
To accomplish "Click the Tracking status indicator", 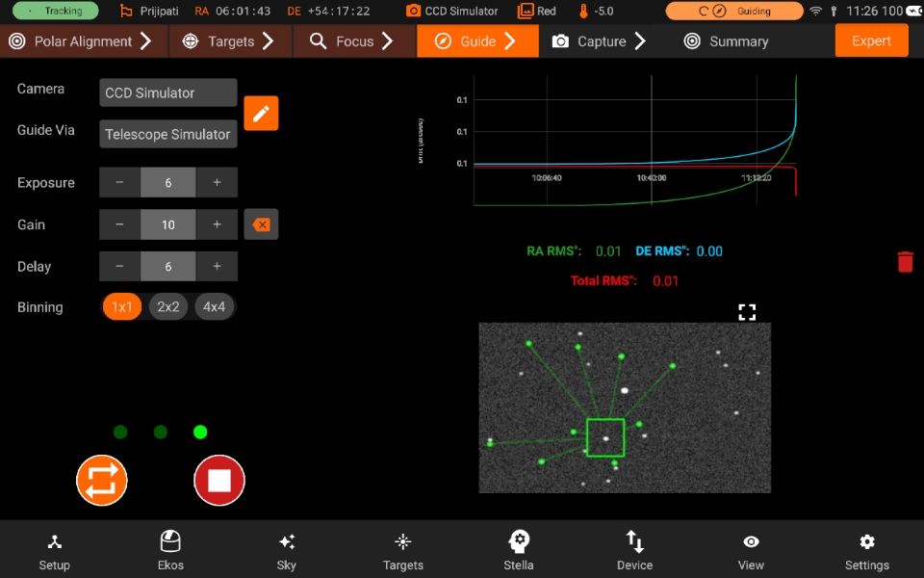I will point(56,11).
